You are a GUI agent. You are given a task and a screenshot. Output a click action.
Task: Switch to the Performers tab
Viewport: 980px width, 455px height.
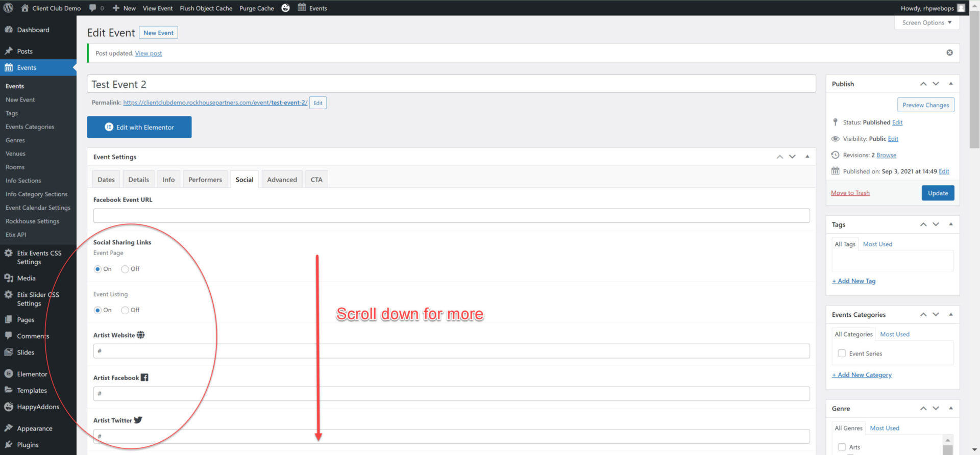coord(205,180)
